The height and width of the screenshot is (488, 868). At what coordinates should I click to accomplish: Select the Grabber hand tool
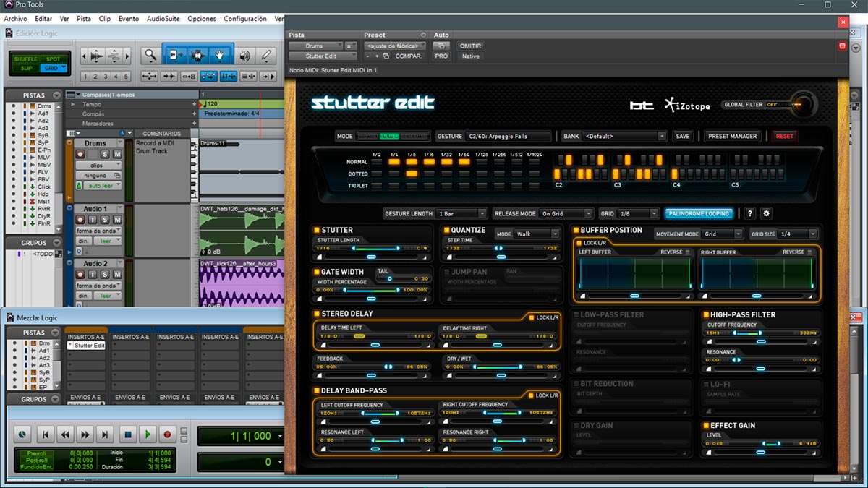(x=221, y=55)
